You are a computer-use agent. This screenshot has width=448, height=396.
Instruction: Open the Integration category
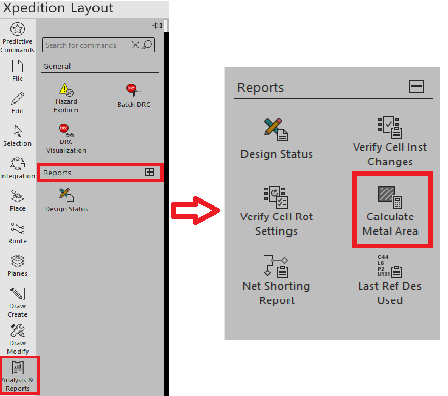(17, 168)
